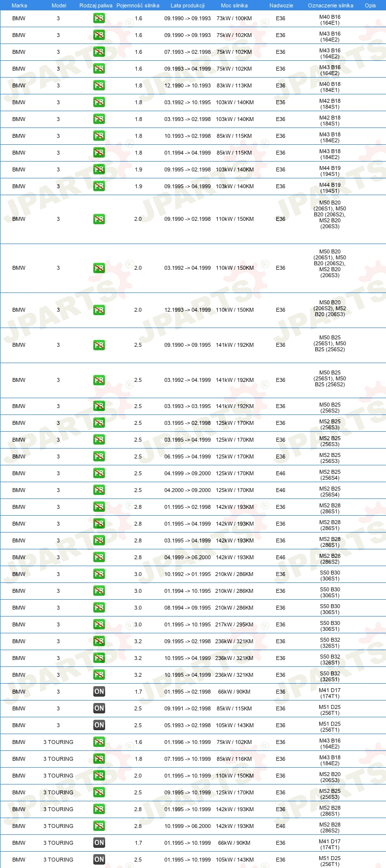Click the date range 12.1990 -> 10.1993
Viewport: 386px width, 868px height.
click(188, 85)
